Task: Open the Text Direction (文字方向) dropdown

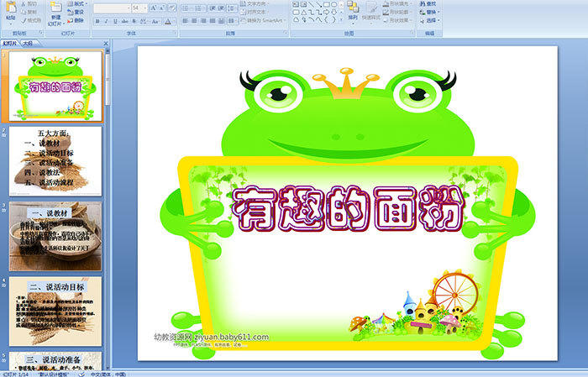Action: 255,3
